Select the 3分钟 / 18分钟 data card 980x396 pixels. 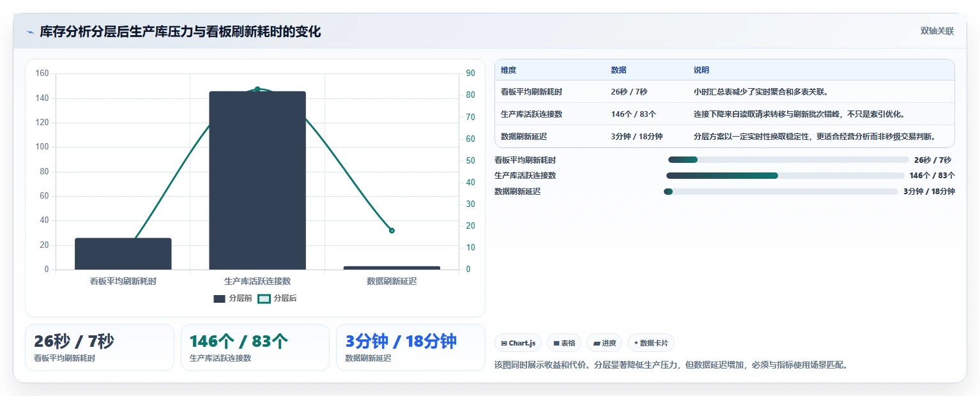[411, 347]
